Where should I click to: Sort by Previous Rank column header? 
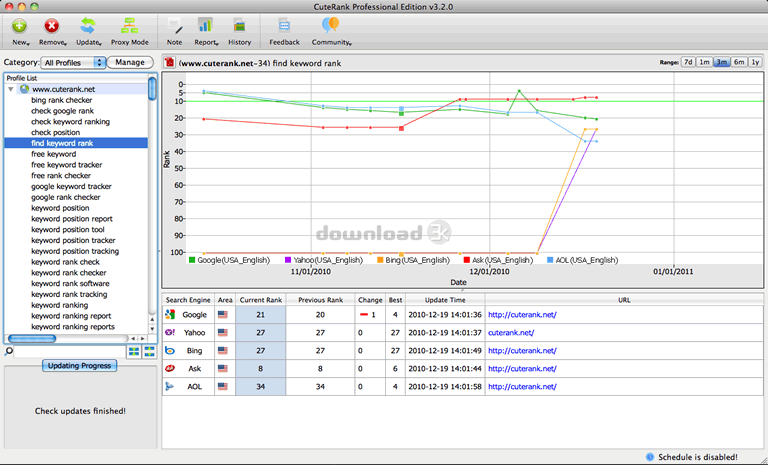click(x=320, y=300)
